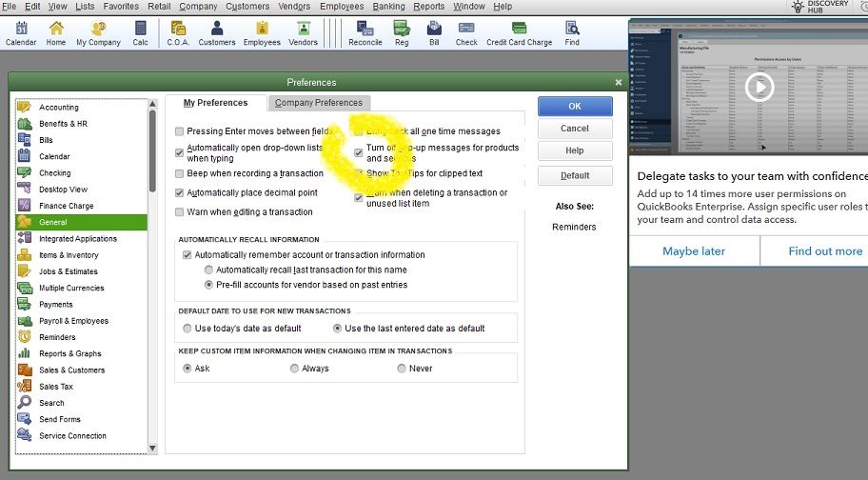Open the Vendors toolbar icon
Viewport: 868px width, 480px height.
[303, 33]
